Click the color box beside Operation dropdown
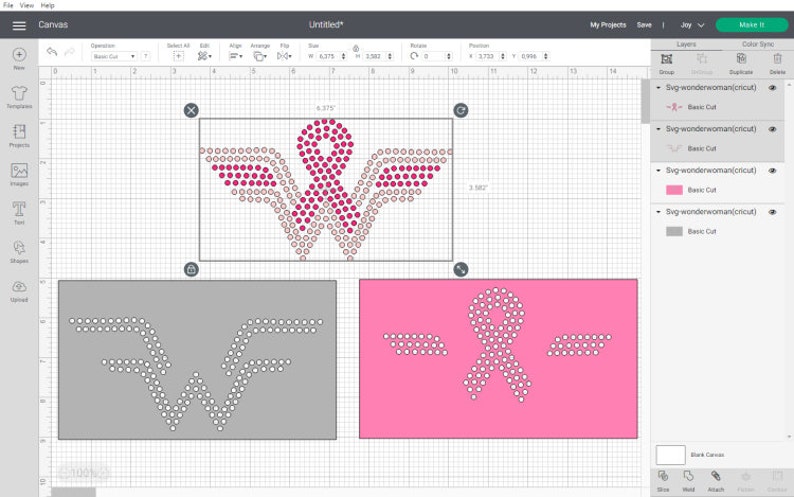Viewport: 794px width, 497px height. (145, 56)
